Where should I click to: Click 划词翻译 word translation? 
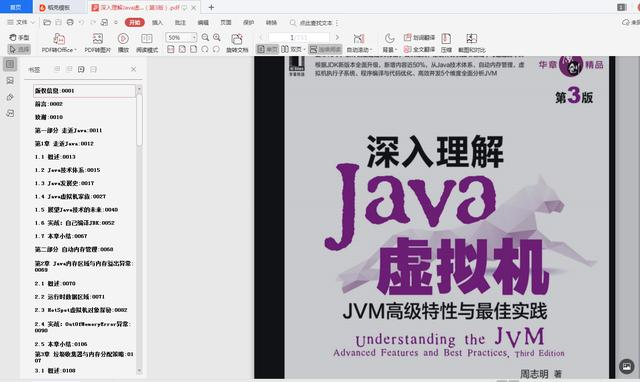(419, 38)
